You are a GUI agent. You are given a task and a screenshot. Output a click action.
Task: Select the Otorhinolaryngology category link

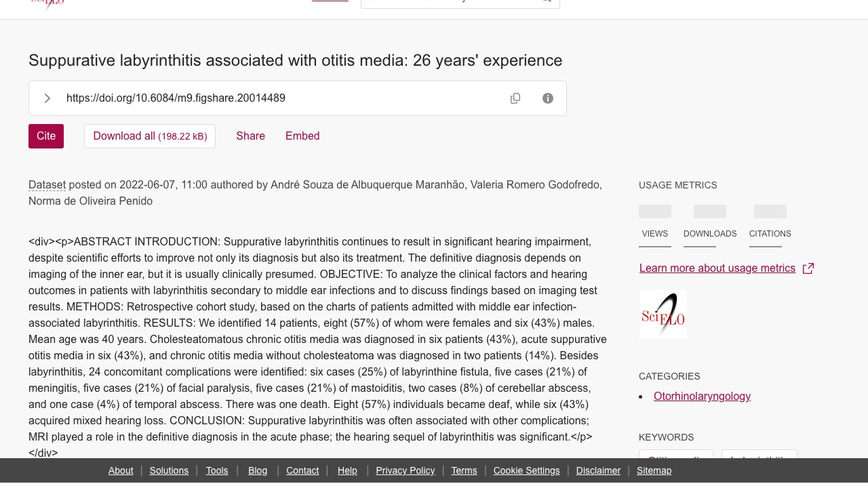(x=702, y=396)
